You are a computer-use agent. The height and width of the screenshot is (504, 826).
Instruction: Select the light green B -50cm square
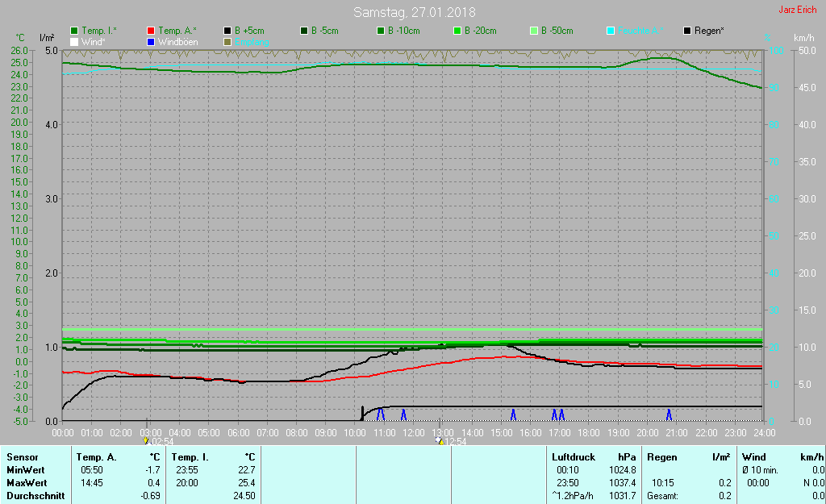(534, 31)
